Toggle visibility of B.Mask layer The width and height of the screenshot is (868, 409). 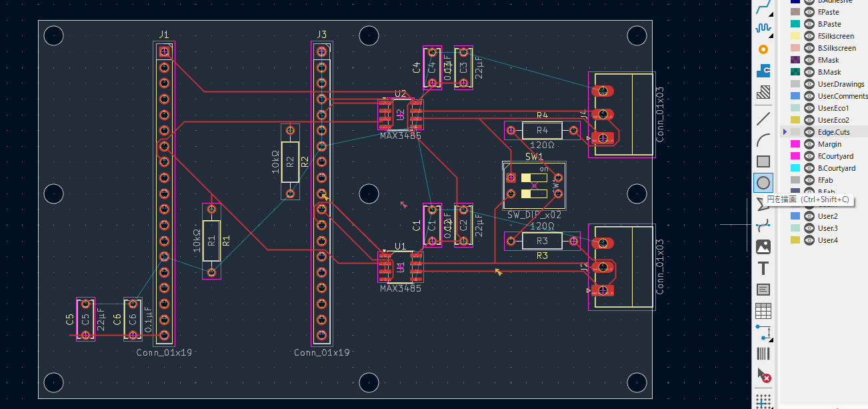(809, 72)
